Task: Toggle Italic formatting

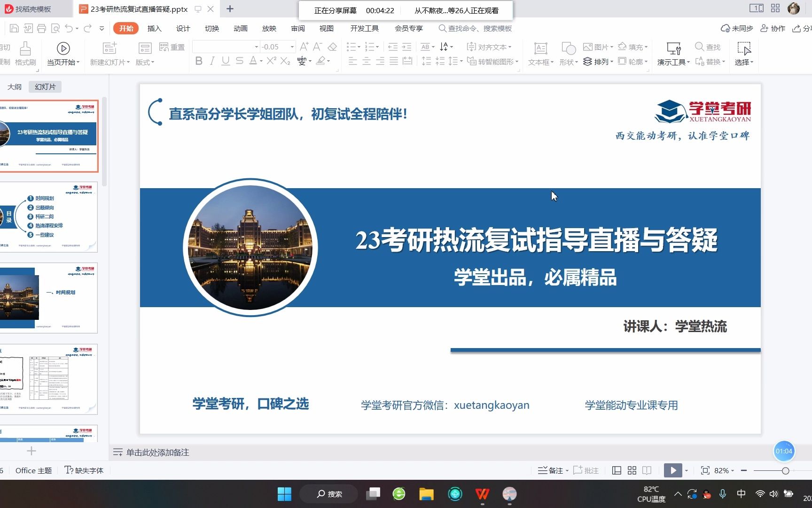Action: [x=212, y=61]
